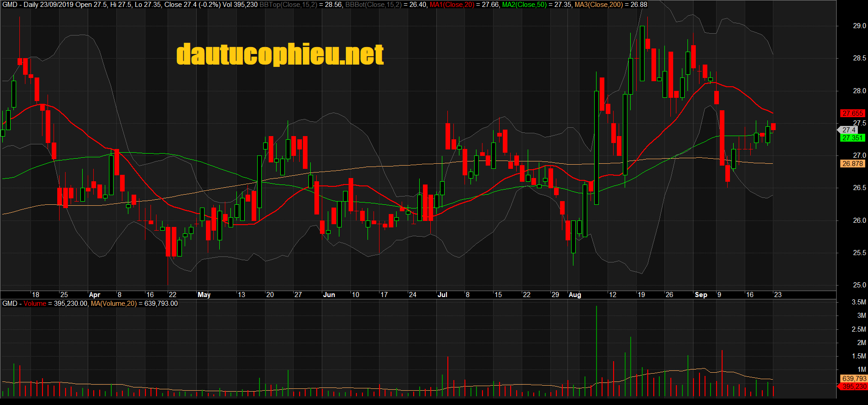Select the 25.0 price axis label
Image resolution: width=868 pixels, height=405 pixels.
pyautogui.click(x=859, y=285)
